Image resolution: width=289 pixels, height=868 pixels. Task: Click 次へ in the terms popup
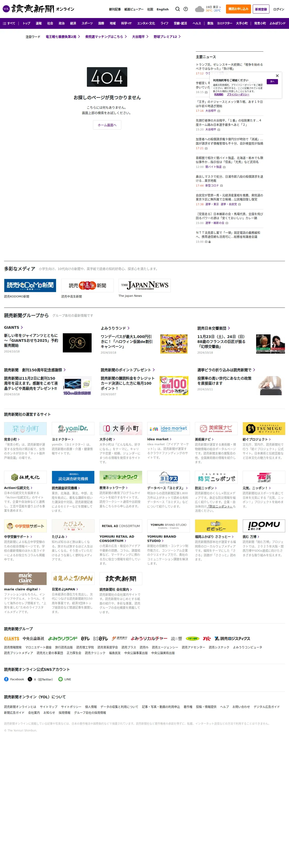click(272, 82)
